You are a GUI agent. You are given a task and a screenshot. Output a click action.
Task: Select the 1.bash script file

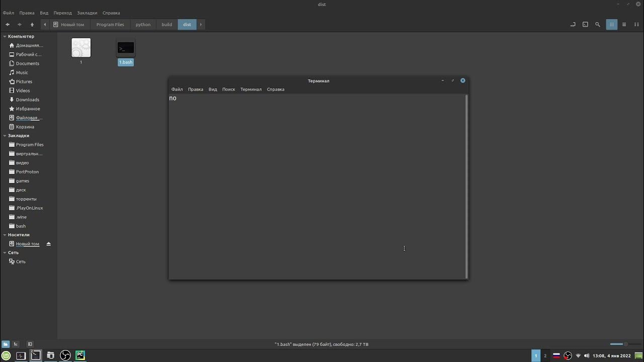(x=125, y=52)
